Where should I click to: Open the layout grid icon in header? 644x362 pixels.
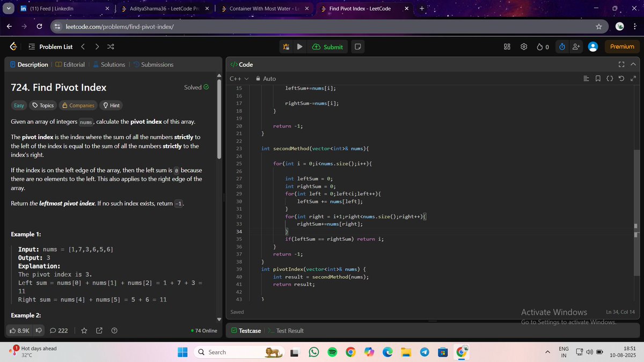507,47
